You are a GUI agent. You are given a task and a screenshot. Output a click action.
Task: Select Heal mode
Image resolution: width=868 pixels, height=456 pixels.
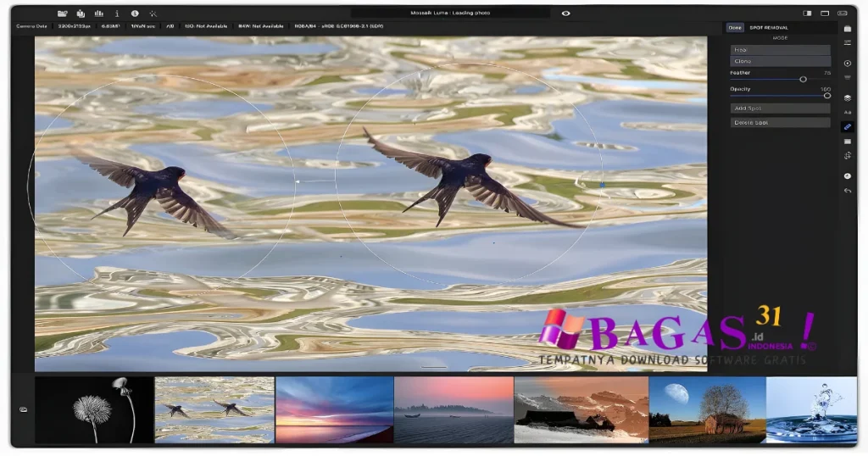coord(780,50)
